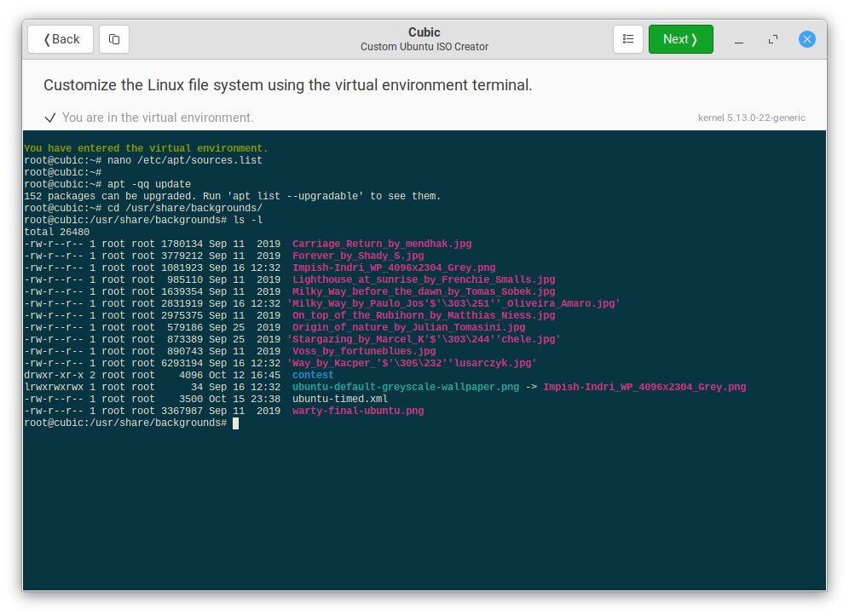
Task: Click the back chevron inside the Back button
Action: pos(46,39)
